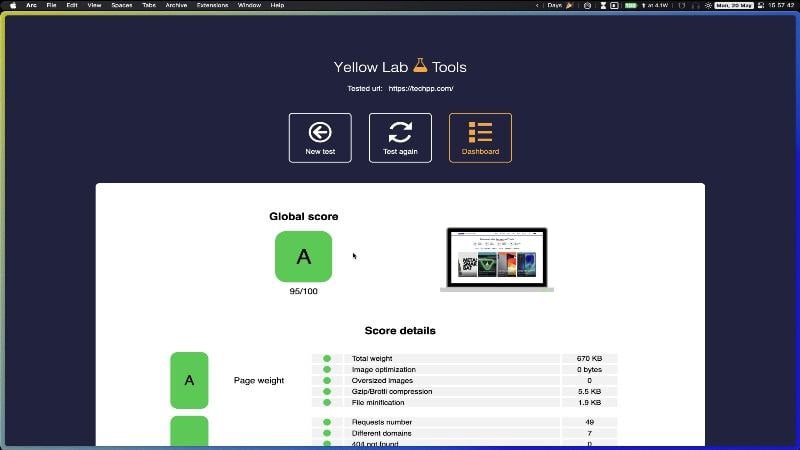Click the Test again refresh button

[400, 138]
